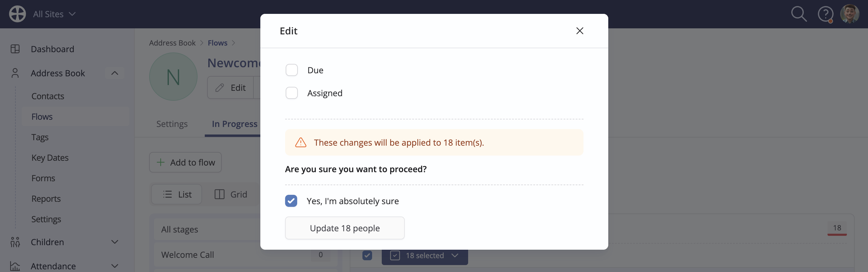Screen dimensions: 868x272
Task: Click the All Sites globe icon
Action: click(x=18, y=14)
